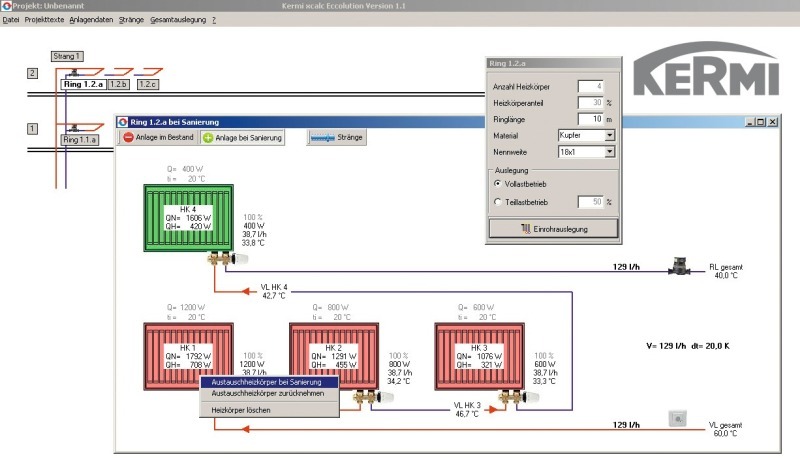Select the Vollastbetrieb radio button
This screenshot has height=463, width=800.
pos(497,184)
